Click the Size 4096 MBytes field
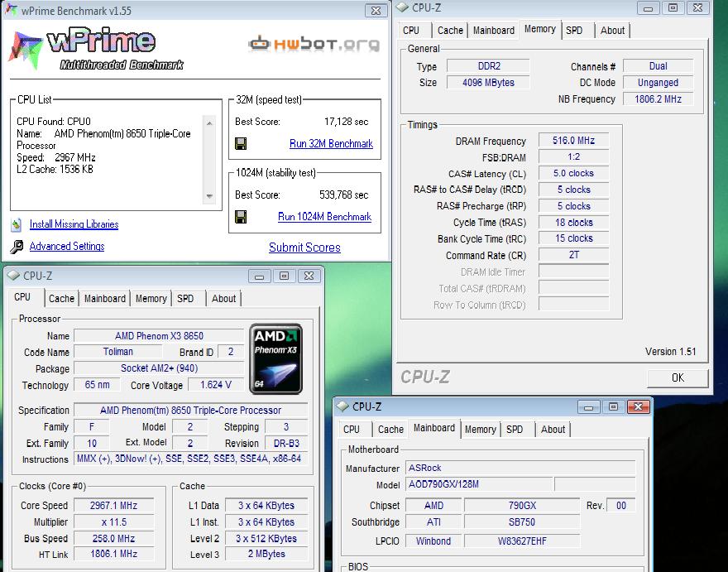This screenshot has height=572, width=728. [488, 83]
